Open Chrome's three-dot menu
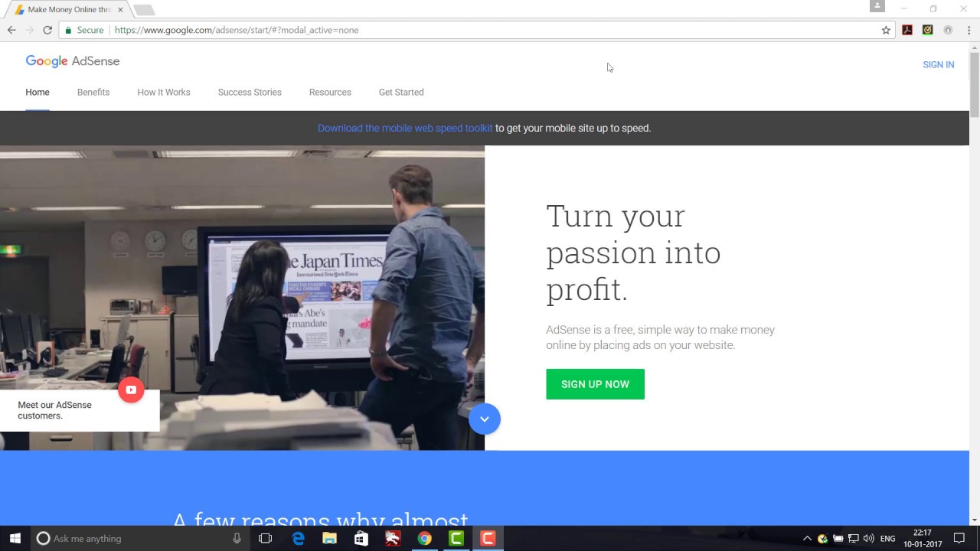Viewport: 980px width, 551px height. [x=969, y=30]
